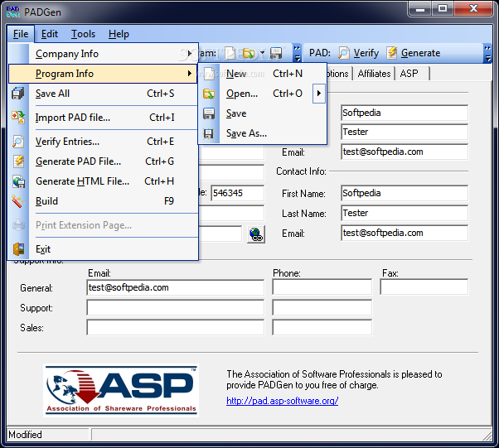The width and height of the screenshot is (499, 448).
Task: Click the Generate HTML File globe icon
Action: [18, 181]
